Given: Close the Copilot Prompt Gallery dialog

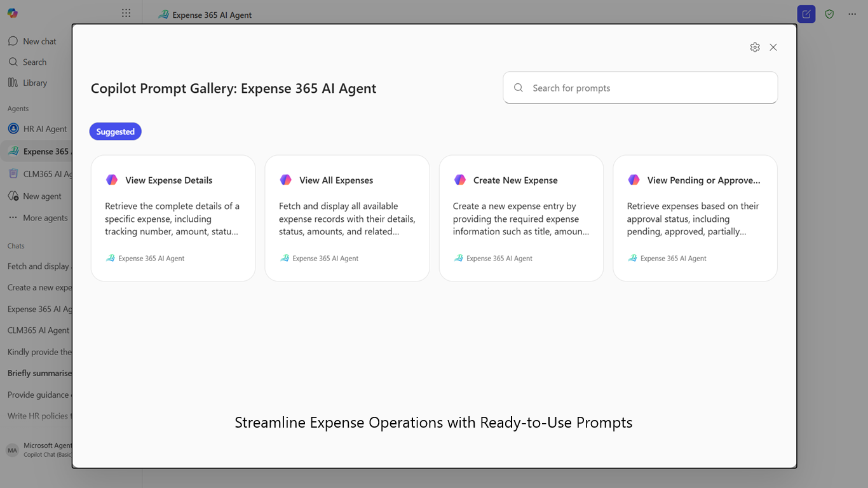Looking at the screenshot, I should click(773, 47).
